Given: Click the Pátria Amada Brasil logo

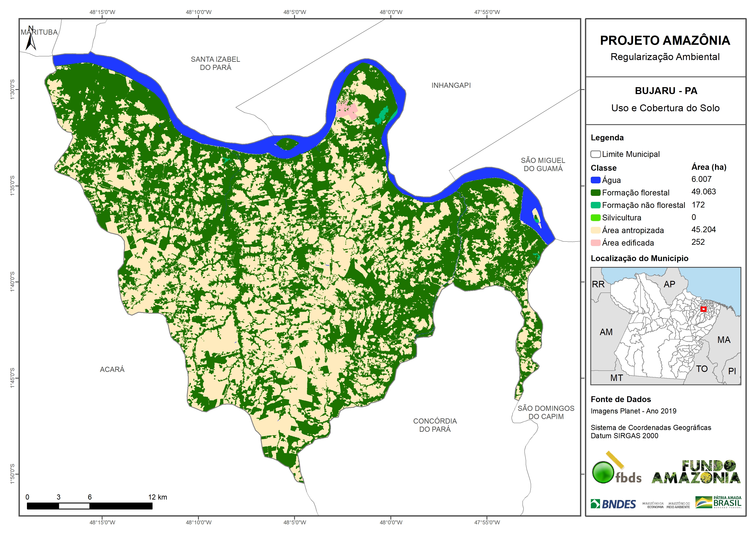Looking at the screenshot, I should pos(719,502).
